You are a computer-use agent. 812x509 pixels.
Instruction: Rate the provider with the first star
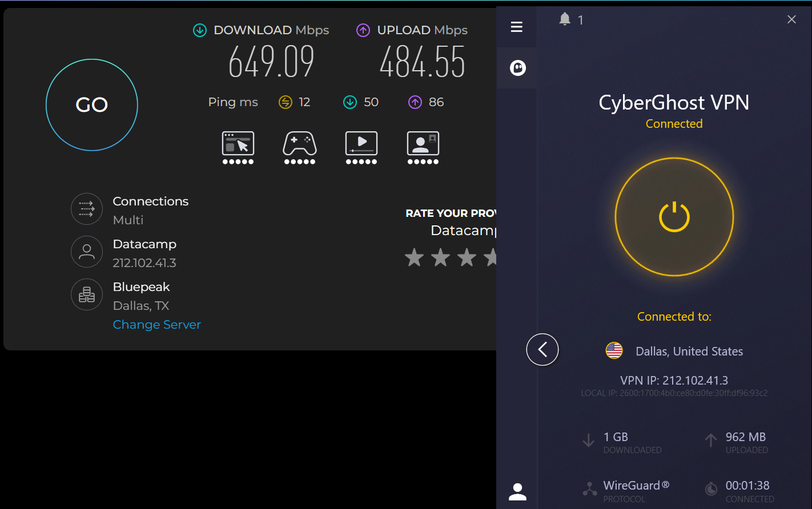[415, 257]
